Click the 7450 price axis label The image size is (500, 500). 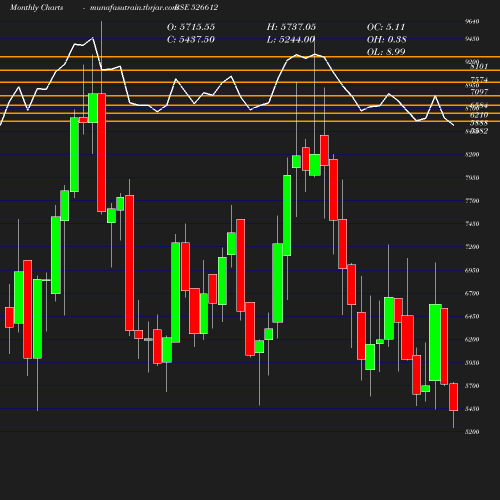[x=472, y=224]
